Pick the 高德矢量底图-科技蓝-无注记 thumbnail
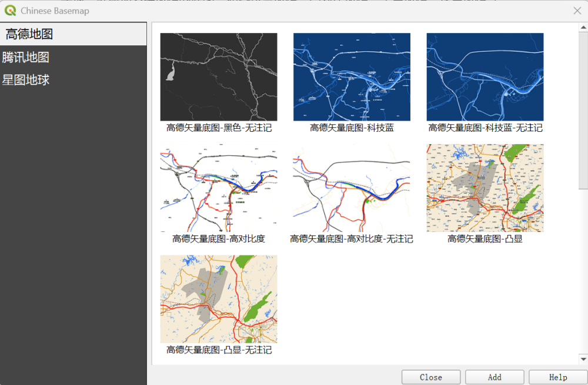This screenshot has height=385, width=588. coord(485,77)
